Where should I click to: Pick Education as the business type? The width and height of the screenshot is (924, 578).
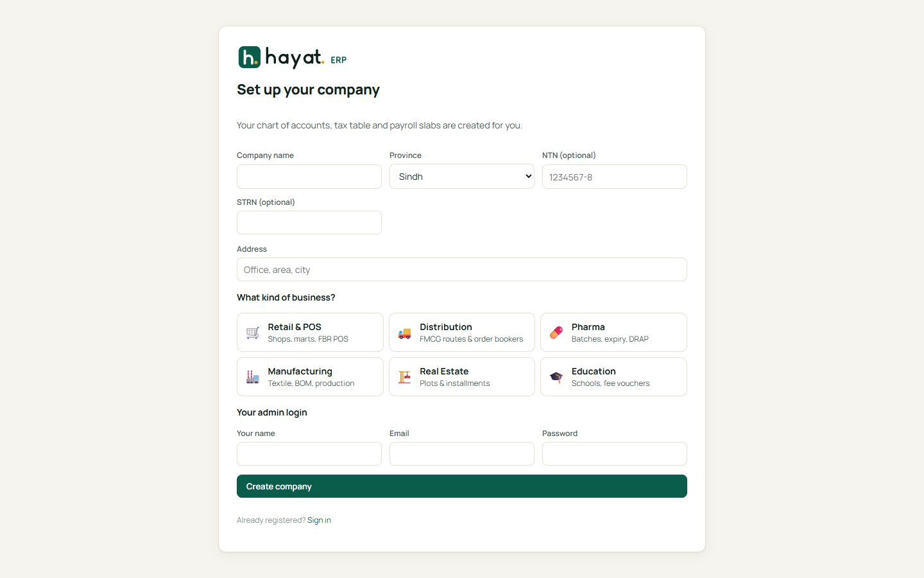[613, 377]
